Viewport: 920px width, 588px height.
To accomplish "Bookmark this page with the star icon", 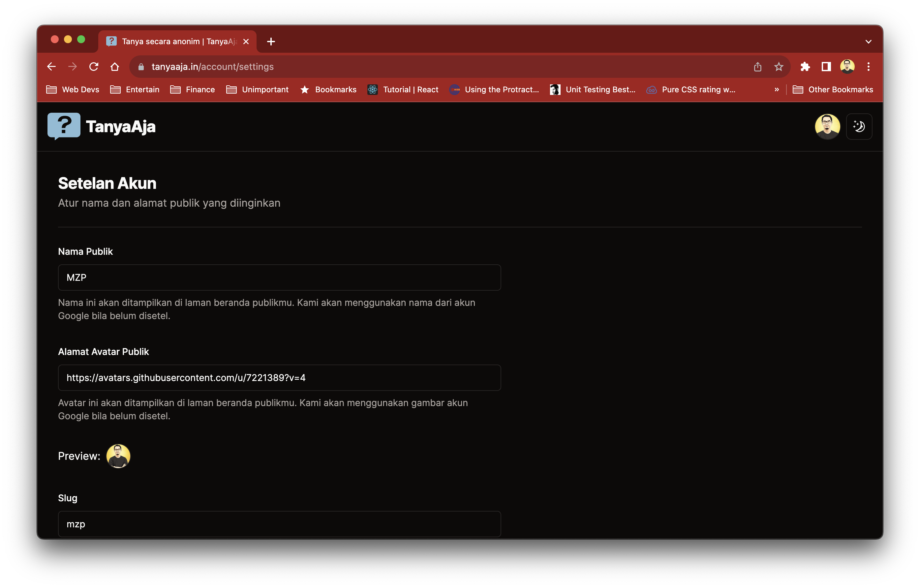I will (778, 67).
